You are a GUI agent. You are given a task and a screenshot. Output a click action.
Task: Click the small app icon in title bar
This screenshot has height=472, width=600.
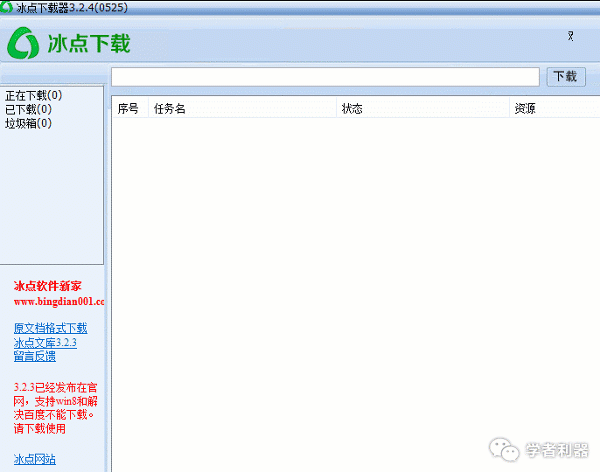6,7
